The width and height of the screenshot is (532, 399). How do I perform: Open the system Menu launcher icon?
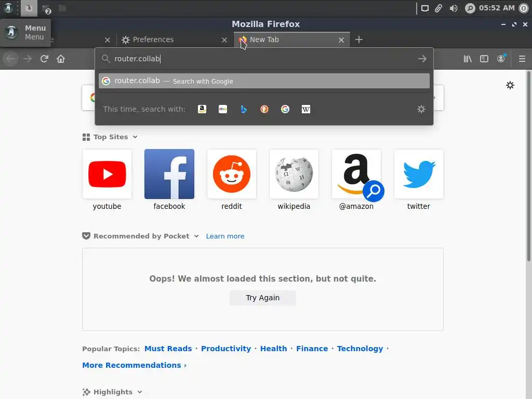click(x=8, y=8)
